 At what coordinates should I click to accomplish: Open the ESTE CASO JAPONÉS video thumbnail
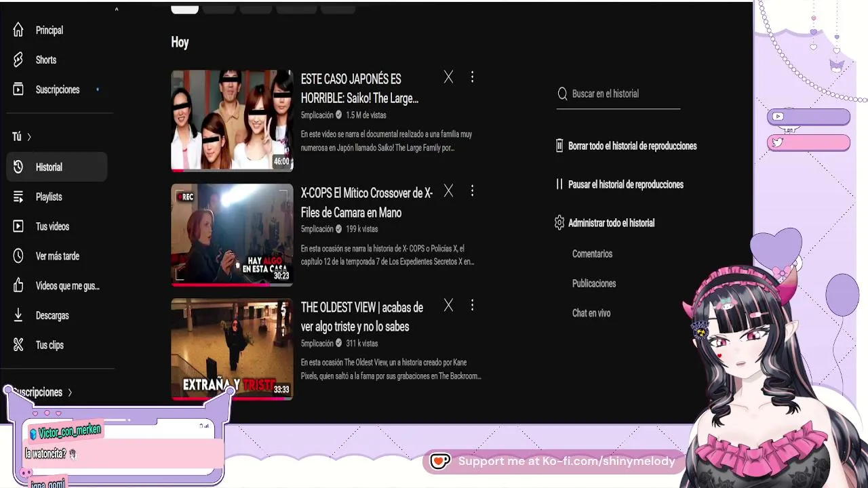point(232,120)
